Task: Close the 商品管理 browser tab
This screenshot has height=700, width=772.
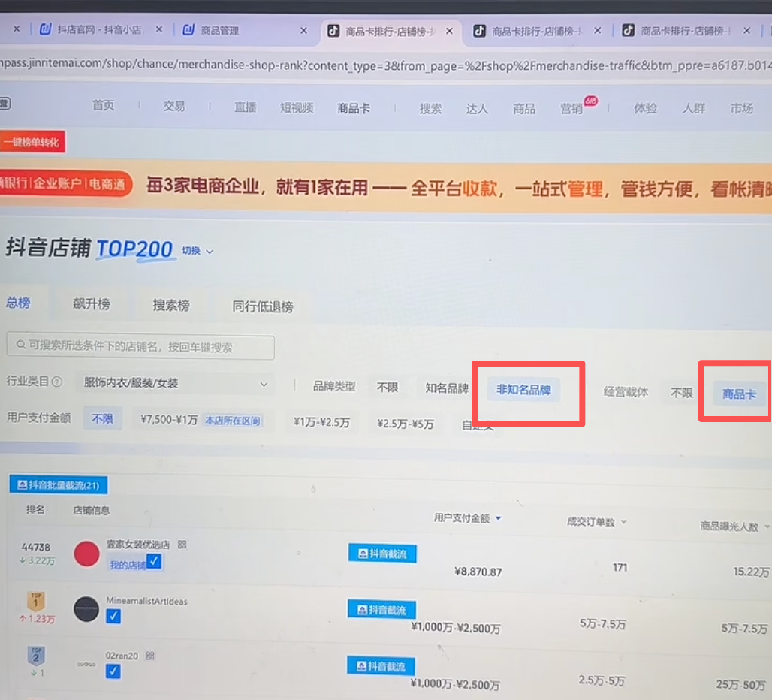Action: (x=304, y=31)
